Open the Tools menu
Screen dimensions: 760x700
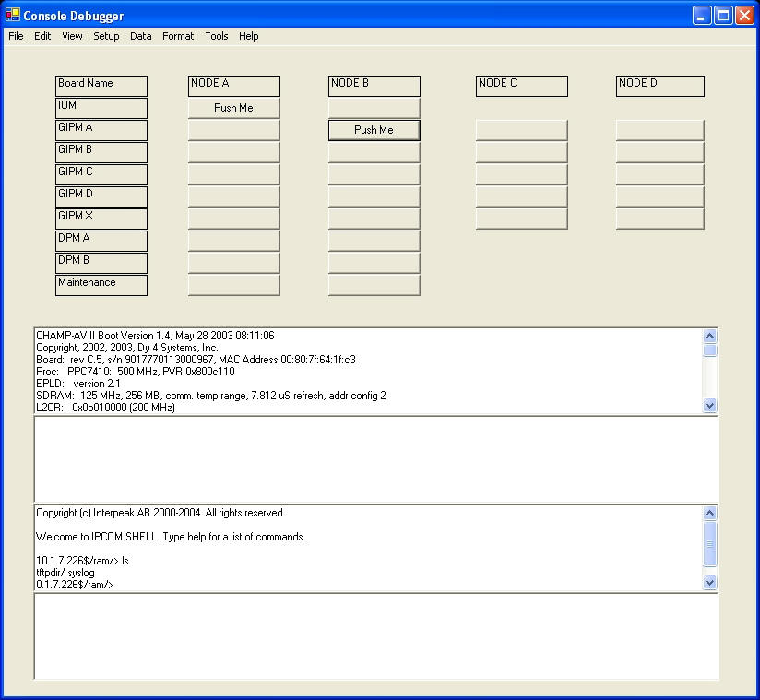click(x=216, y=36)
